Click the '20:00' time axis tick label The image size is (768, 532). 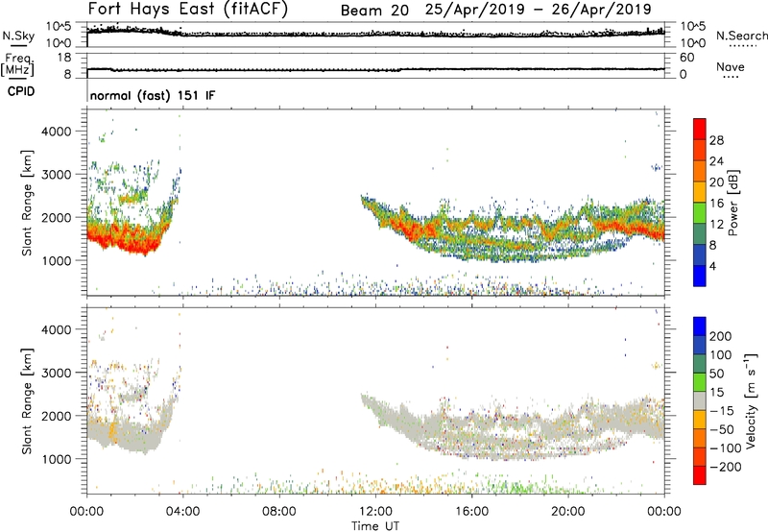(x=567, y=512)
